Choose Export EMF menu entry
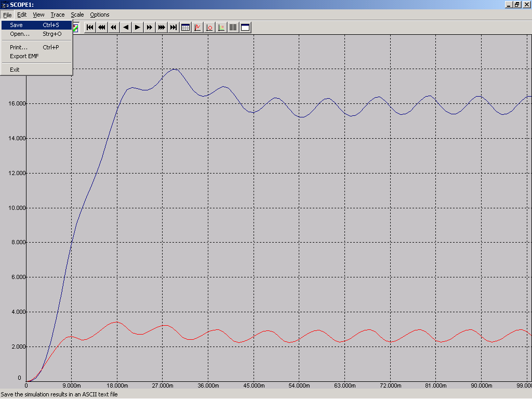This screenshot has width=532, height=399. [x=36, y=56]
